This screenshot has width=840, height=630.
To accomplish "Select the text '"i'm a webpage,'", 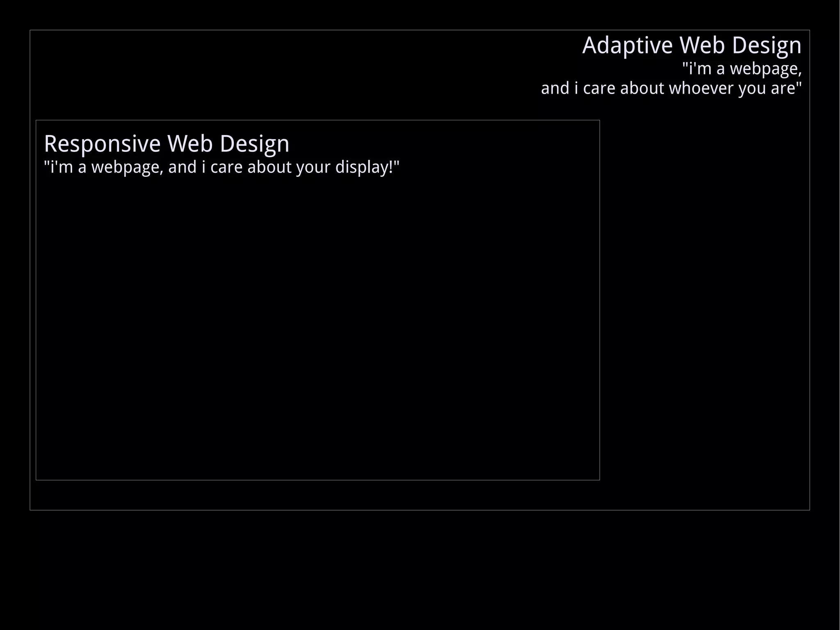I will click(742, 69).
